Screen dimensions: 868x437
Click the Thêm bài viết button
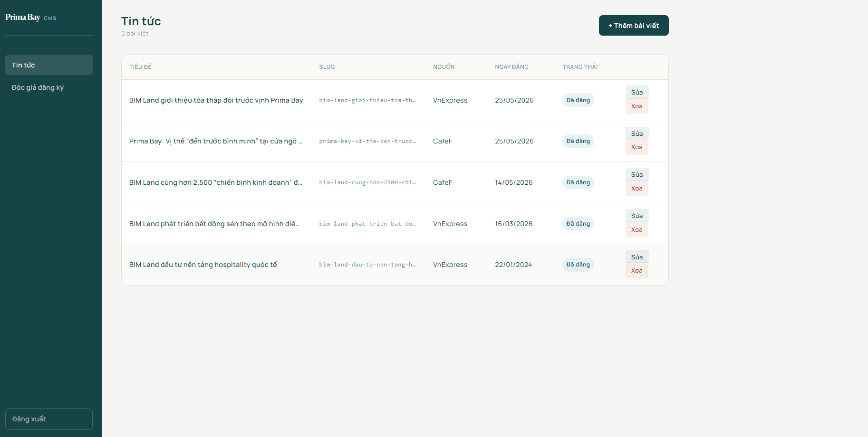coord(634,26)
